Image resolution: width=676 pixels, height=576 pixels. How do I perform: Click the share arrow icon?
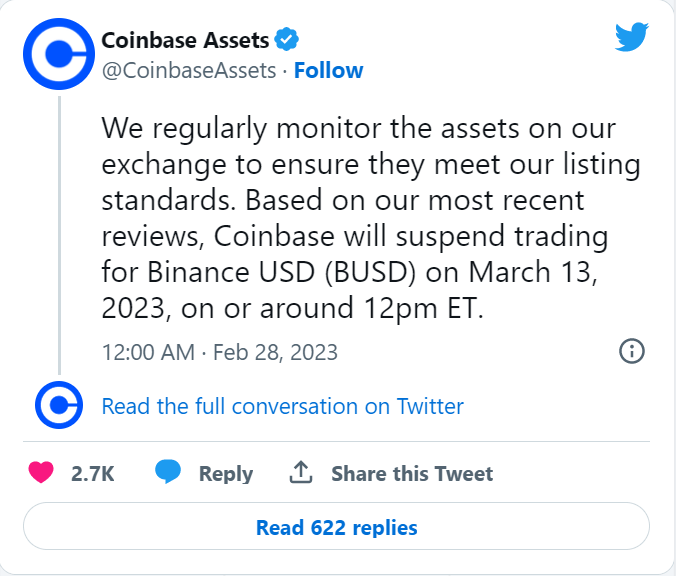click(x=301, y=473)
